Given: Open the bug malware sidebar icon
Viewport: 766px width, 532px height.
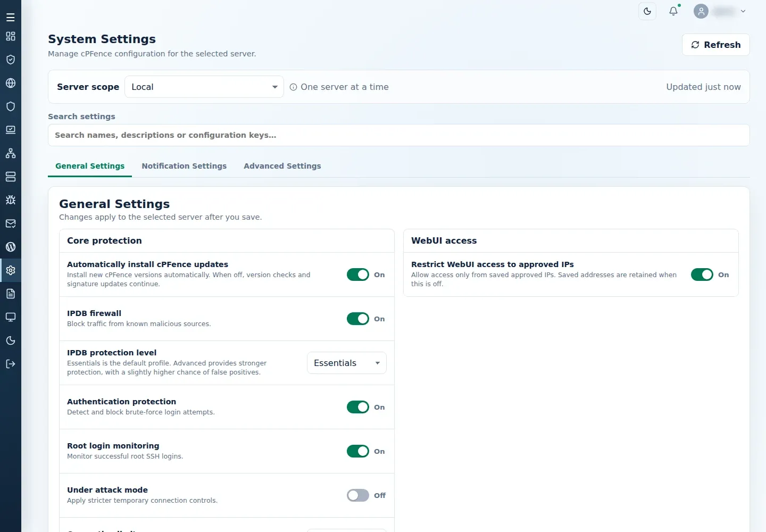Looking at the screenshot, I should pyautogui.click(x=11, y=200).
